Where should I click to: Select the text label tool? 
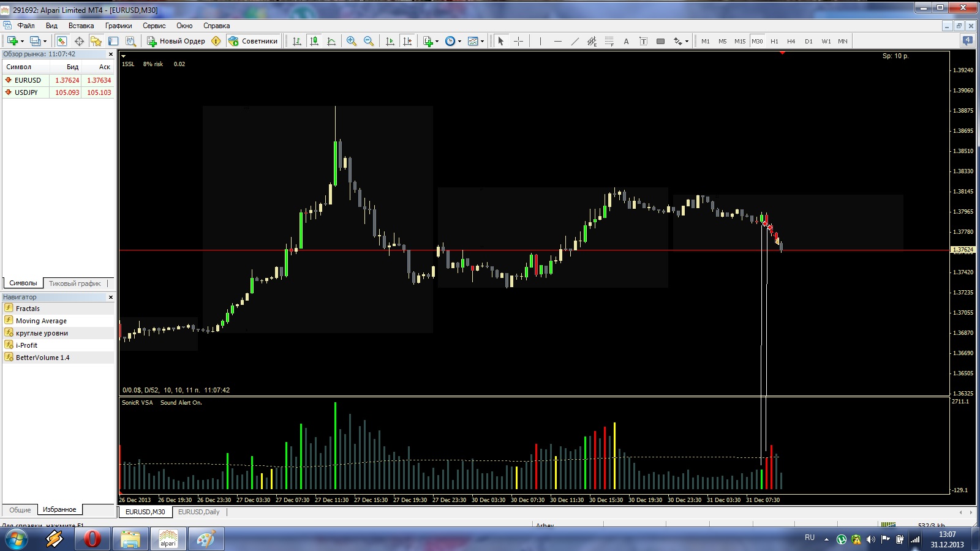[643, 41]
